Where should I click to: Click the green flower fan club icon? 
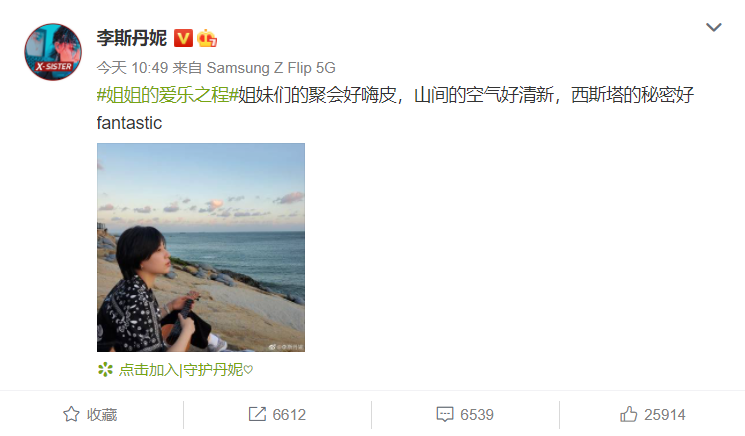105,370
